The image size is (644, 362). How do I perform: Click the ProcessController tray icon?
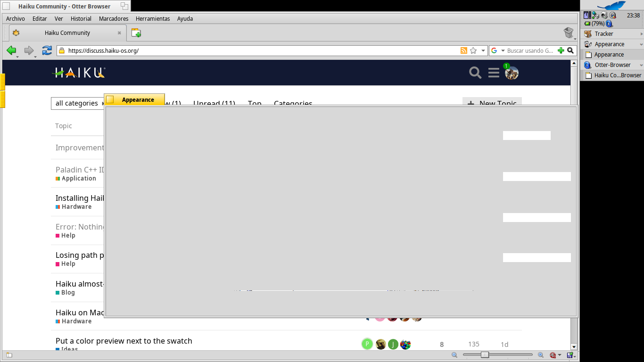pyautogui.click(x=587, y=15)
